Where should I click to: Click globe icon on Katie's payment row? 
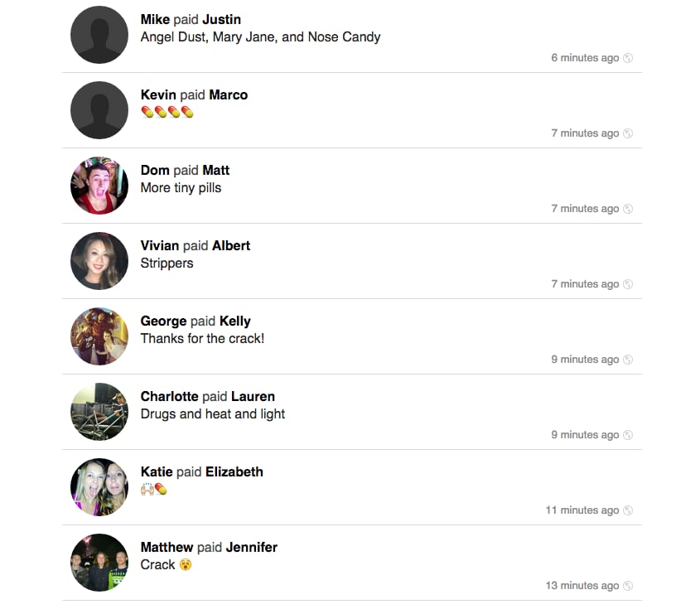point(628,510)
